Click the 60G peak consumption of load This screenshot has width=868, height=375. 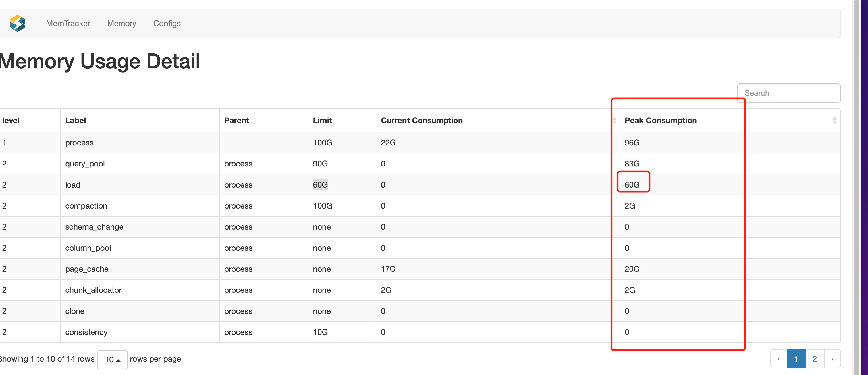632,185
